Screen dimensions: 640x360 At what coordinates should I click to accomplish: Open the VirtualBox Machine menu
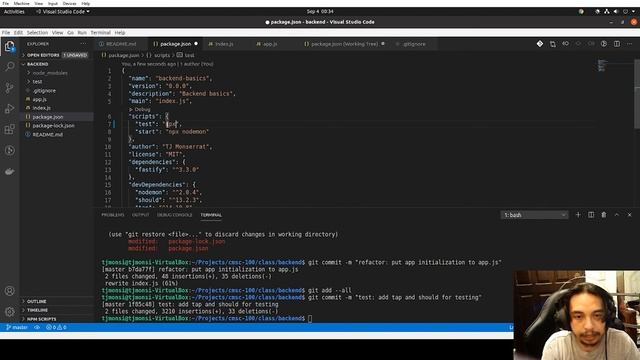click(x=21, y=3)
